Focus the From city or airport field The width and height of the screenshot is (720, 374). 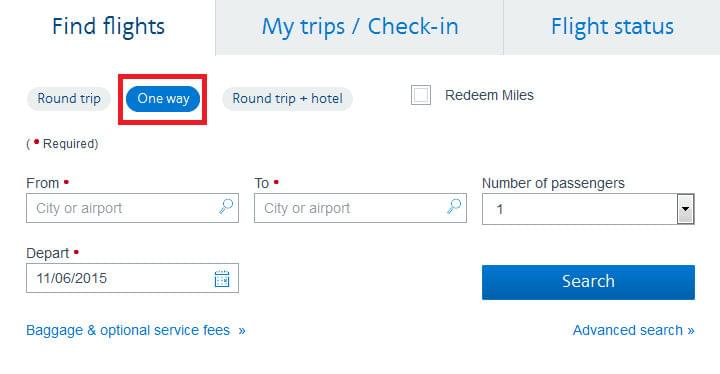132,208
